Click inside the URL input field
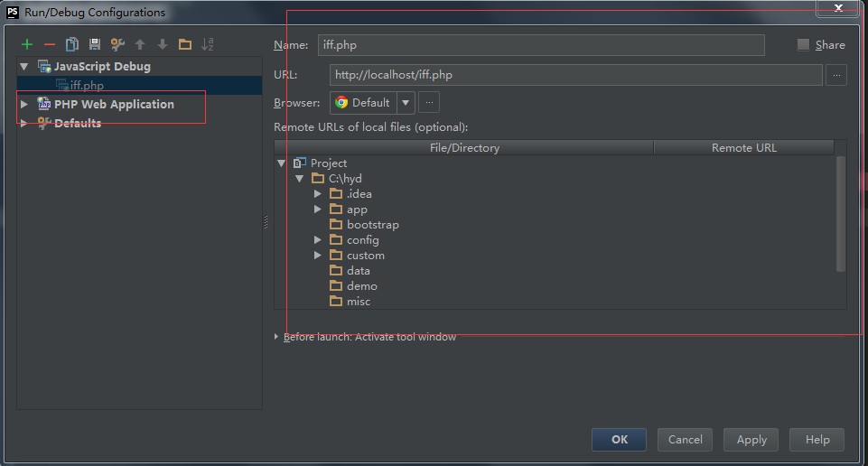The height and width of the screenshot is (466, 868). coord(574,75)
